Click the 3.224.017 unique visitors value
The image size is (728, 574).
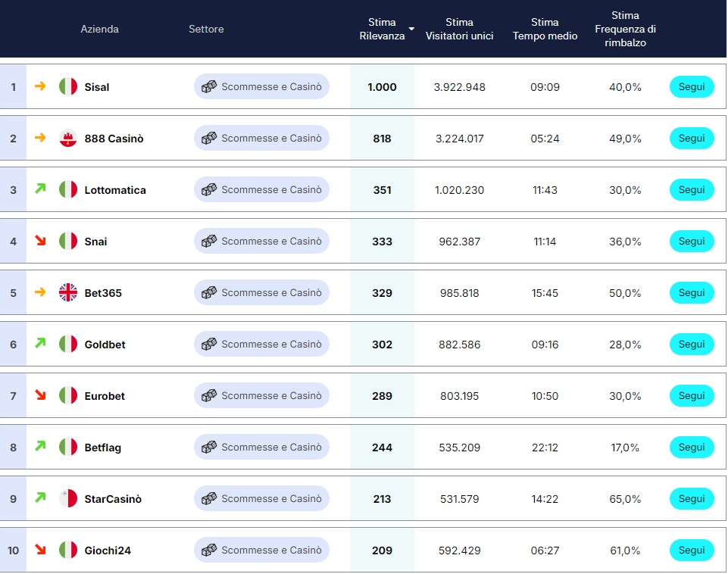[x=460, y=139]
